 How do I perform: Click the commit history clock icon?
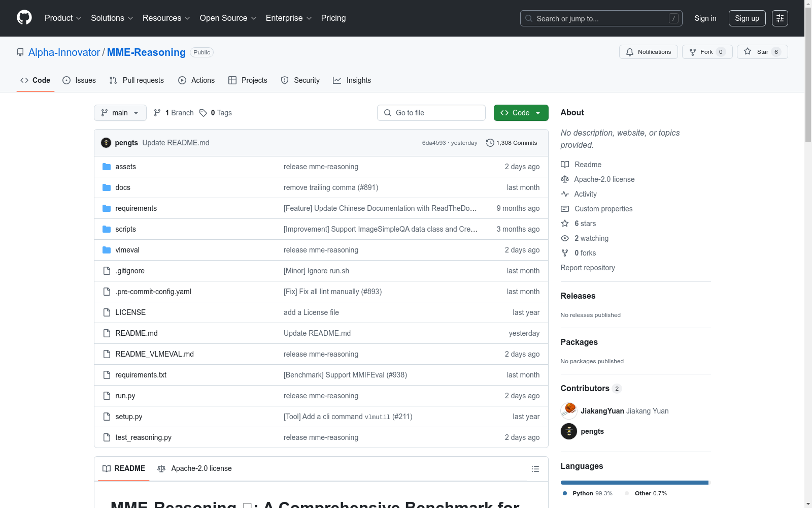click(x=490, y=143)
